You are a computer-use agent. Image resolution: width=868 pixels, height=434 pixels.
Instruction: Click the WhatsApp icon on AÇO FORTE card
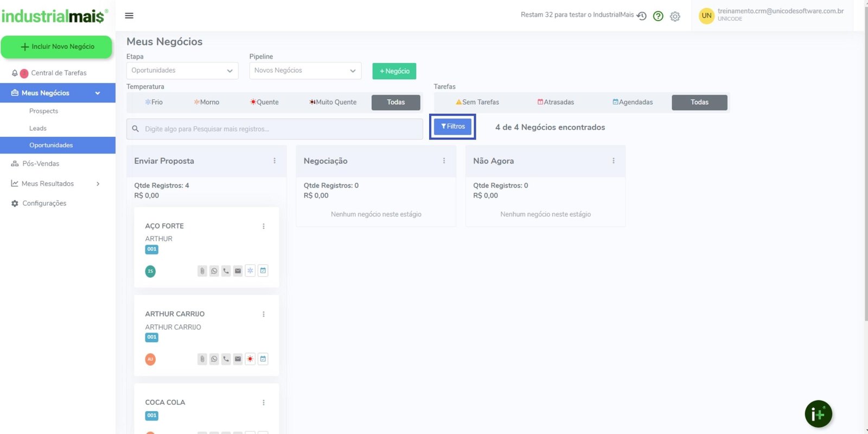pyautogui.click(x=214, y=271)
